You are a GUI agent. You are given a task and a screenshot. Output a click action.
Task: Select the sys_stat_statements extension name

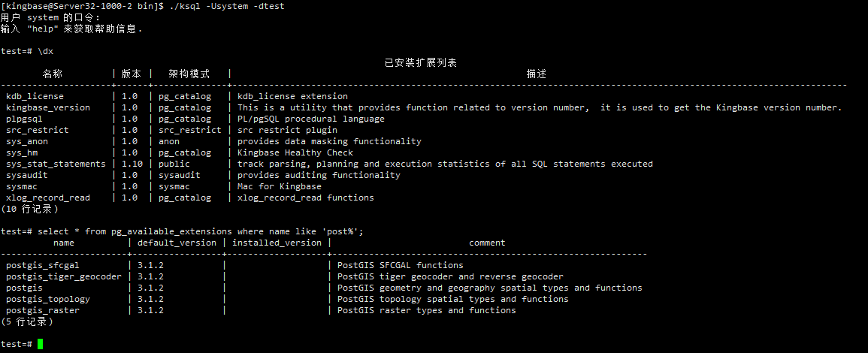56,164
